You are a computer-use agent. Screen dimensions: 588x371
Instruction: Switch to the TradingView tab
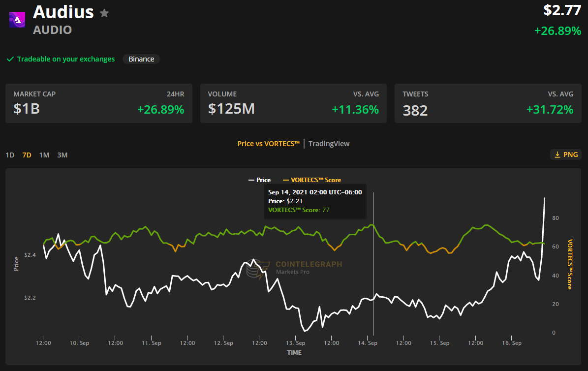point(329,144)
